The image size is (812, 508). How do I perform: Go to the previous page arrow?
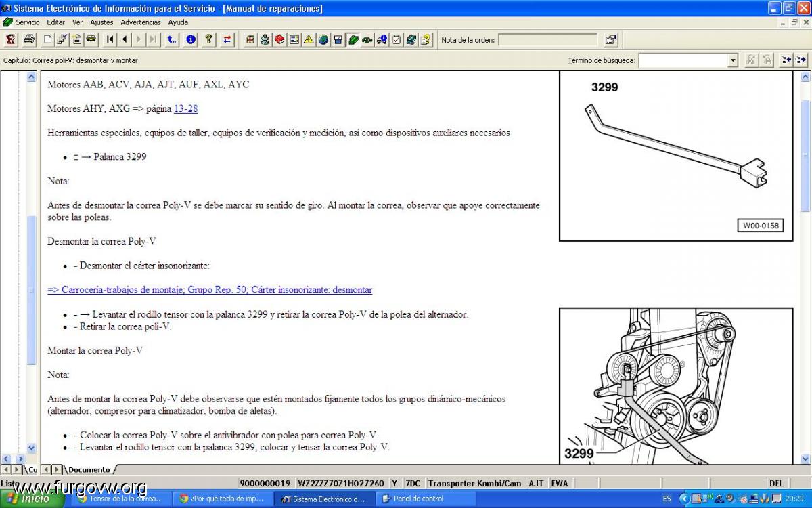tap(125, 39)
